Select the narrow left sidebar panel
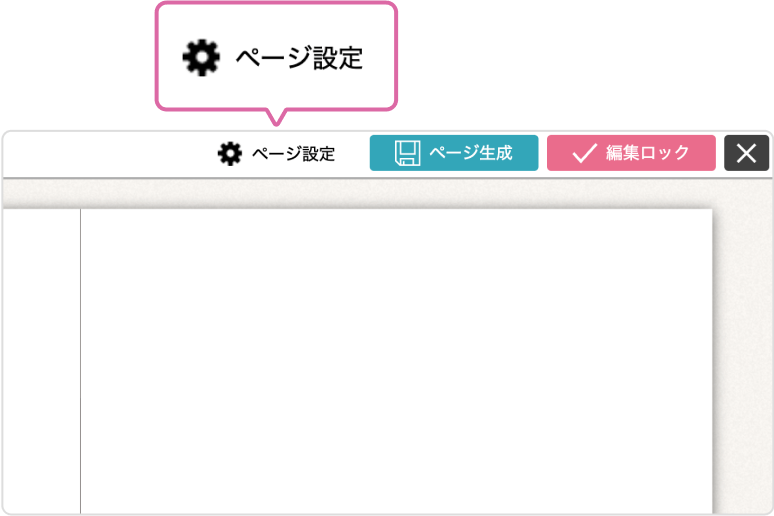The image size is (774, 516). pyautogui.click(x=41, y=361)
